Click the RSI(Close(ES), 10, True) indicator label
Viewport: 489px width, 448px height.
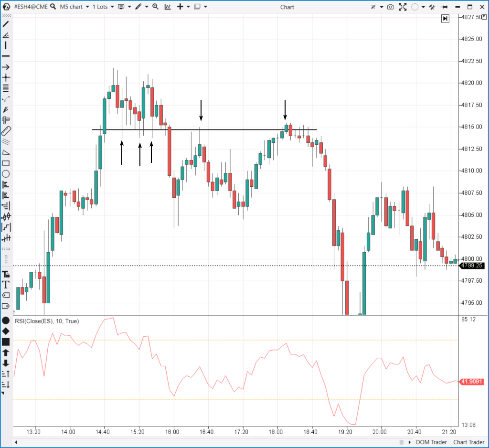pos(47,321)
